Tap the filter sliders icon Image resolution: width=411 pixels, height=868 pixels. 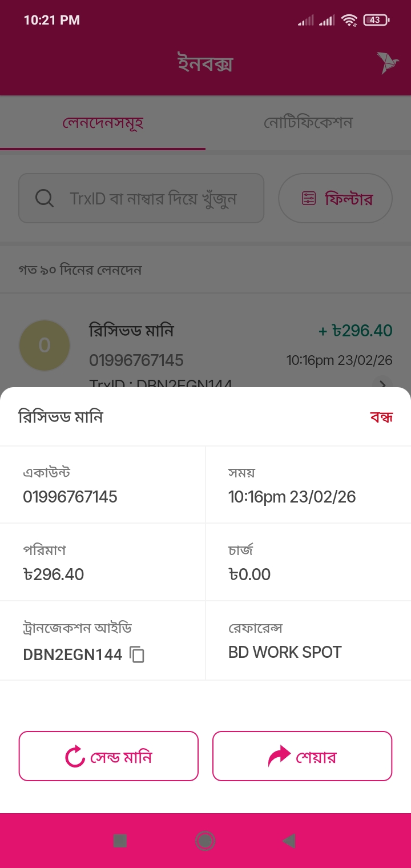(x=309, y=198)
